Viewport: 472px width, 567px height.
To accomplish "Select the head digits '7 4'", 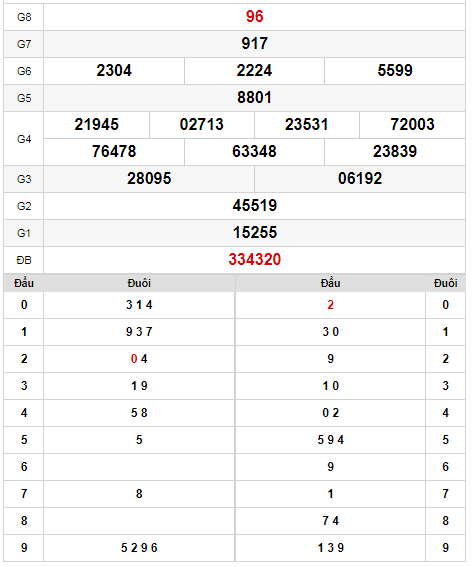I will pos(331,521).
